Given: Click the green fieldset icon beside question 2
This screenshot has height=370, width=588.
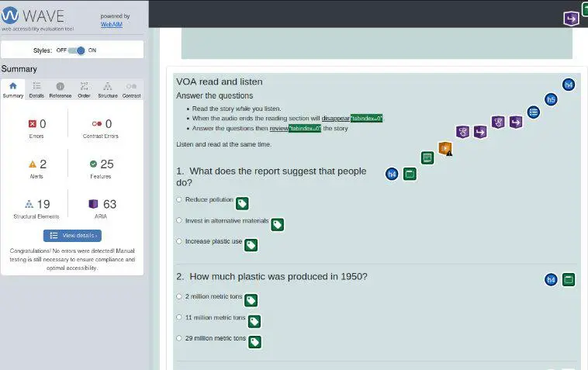Looking at the screenshot, I should [569, 279].
